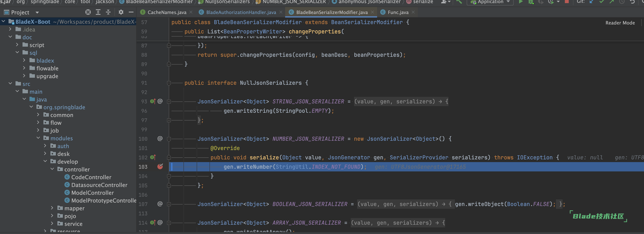Close the BladeAuthorizationHandler.java tab
644x234 pixels.
[x=281, y=12]
